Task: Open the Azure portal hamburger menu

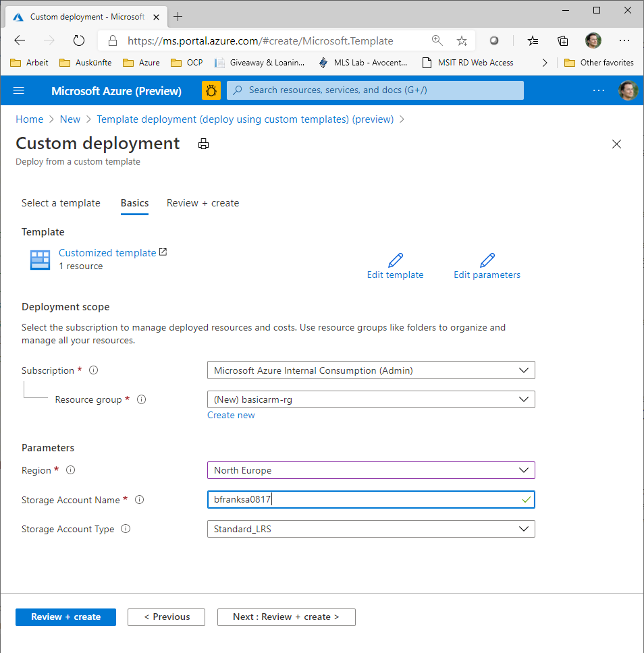Action: coord(18,90)
